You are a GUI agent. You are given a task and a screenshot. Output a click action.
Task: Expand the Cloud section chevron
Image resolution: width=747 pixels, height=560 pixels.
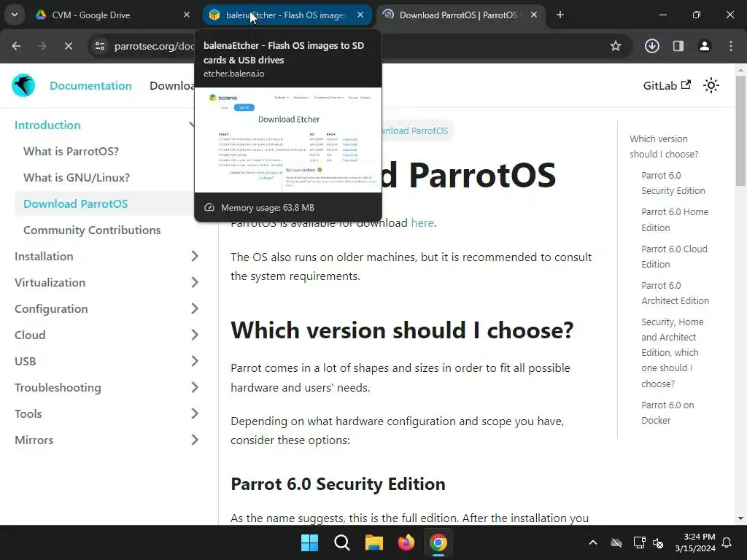pos(194,335)
